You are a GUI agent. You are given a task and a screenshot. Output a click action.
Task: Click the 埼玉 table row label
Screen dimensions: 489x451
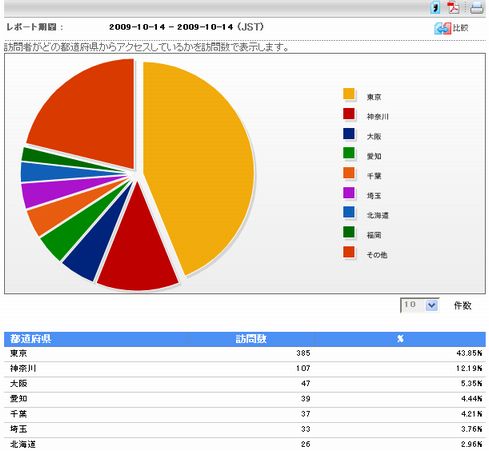[18, 429]
